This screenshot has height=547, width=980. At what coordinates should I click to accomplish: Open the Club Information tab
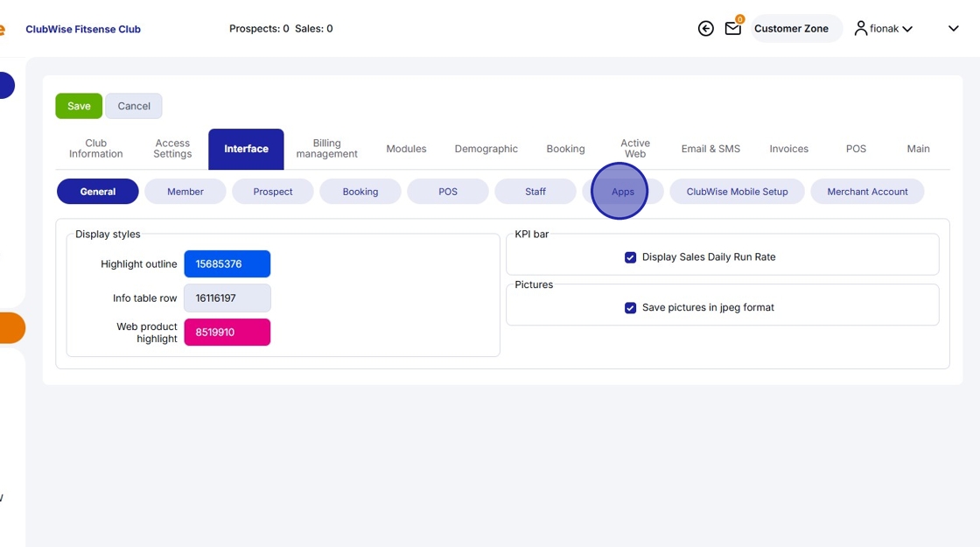click(x=95, y=149)
